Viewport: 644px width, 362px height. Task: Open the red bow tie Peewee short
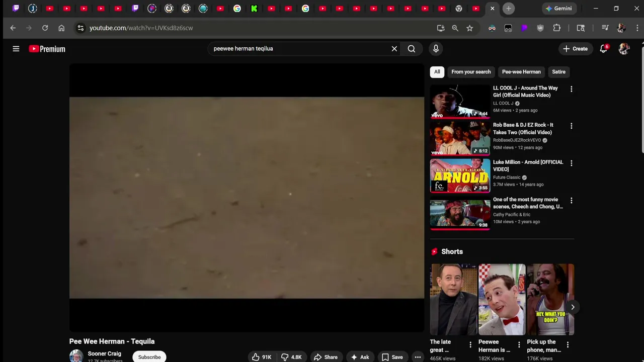(x=502, y=299)
